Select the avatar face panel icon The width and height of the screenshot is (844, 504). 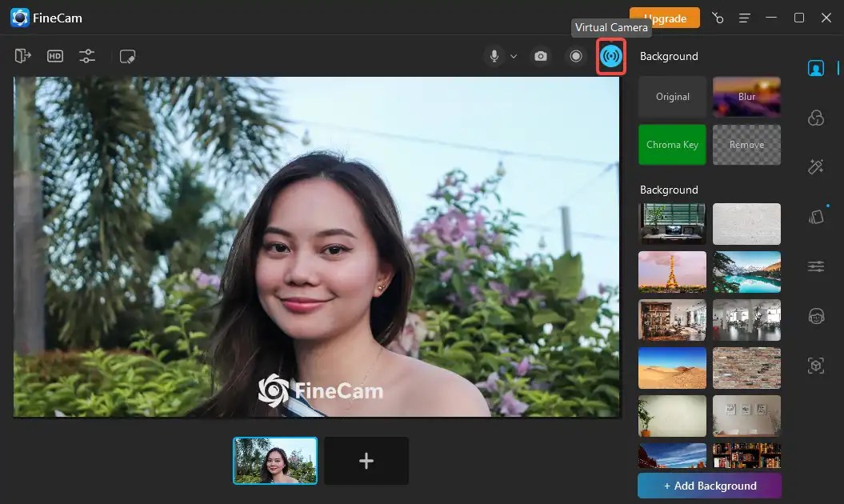[x=815, y=315]
